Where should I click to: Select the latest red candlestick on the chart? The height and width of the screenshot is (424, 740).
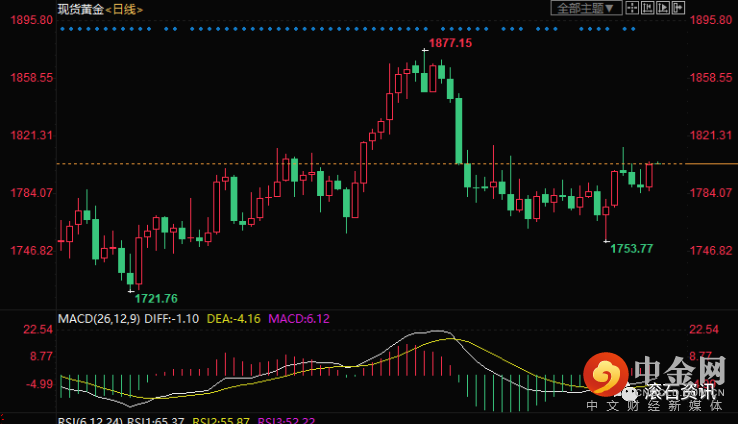(649, 175)
